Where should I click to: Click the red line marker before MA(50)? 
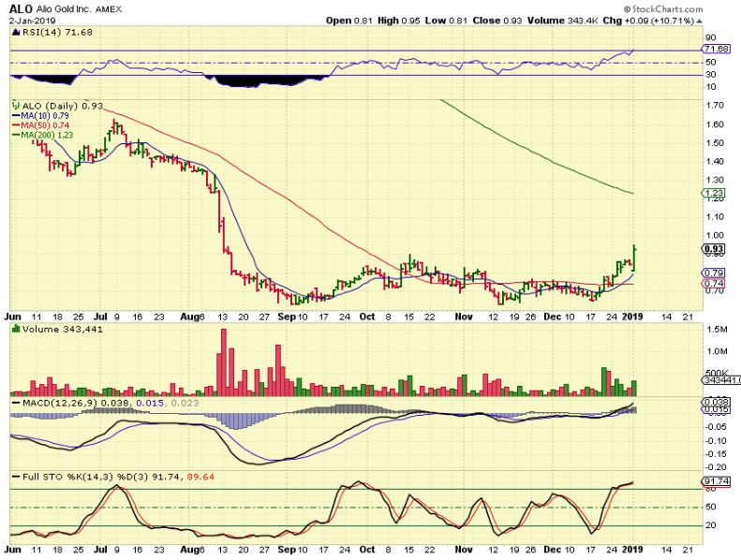16,125
